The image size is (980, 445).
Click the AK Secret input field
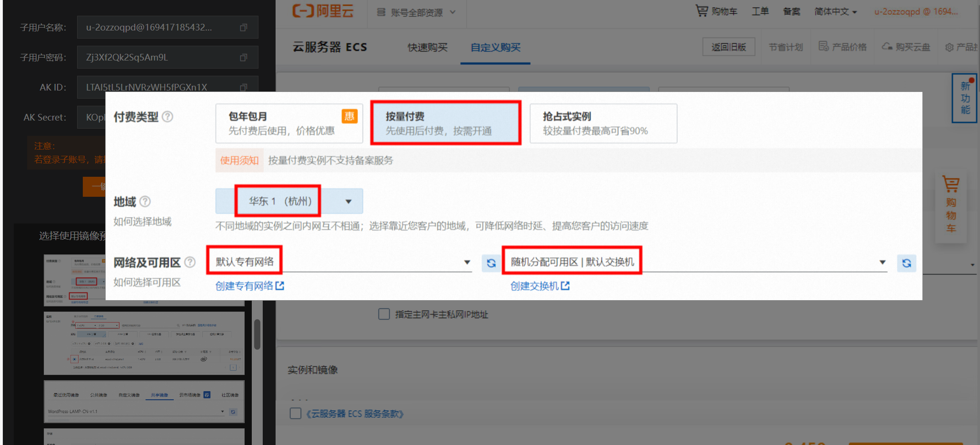91,117
